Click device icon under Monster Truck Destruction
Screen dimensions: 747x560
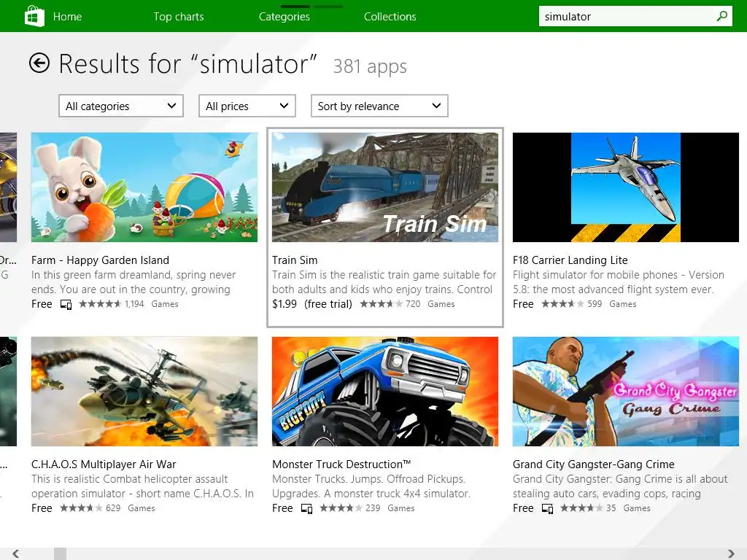tap(307, 508)
